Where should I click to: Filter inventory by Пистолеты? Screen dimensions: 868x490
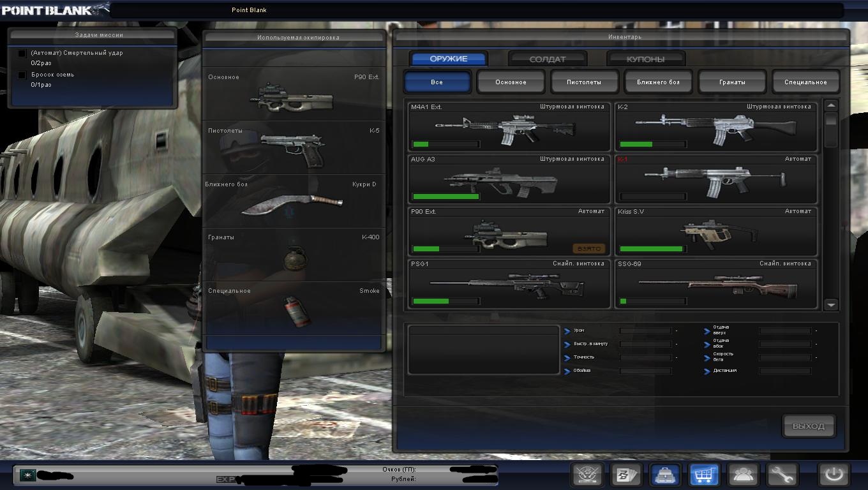[584, 82]
